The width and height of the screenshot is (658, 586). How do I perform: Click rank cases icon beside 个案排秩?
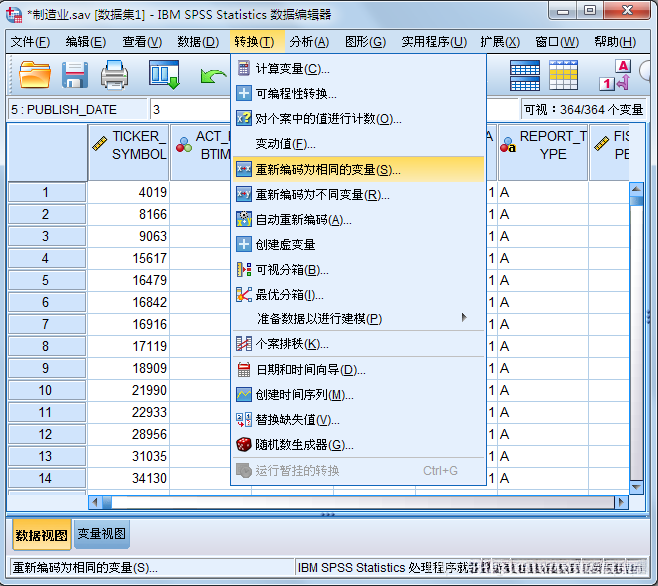pos(244,344)
